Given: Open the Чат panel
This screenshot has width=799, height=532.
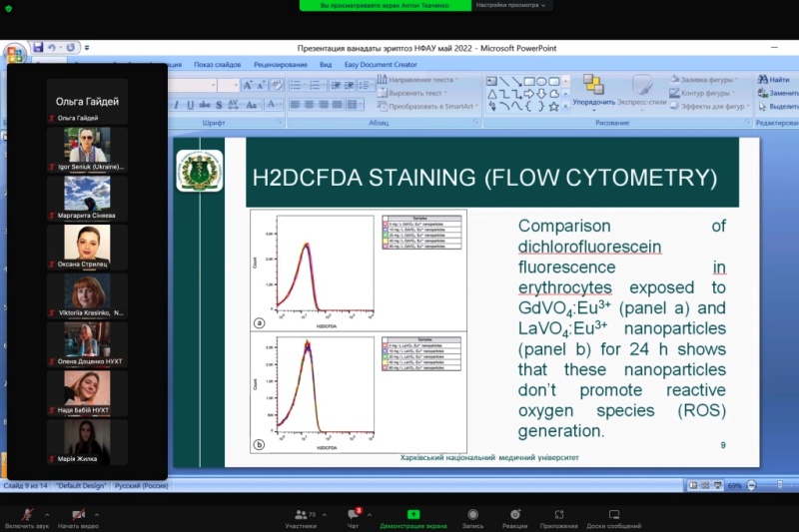Looking at the screenshot, I should point(353,519).
